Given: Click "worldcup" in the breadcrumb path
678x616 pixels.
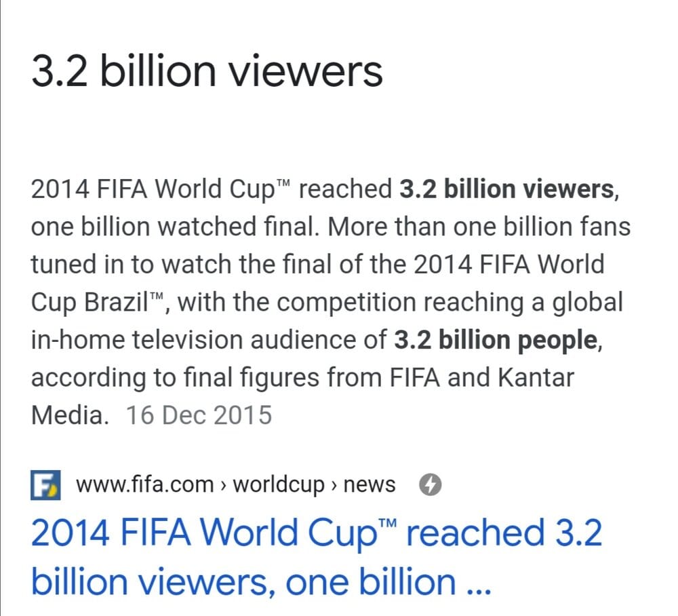Looking at the screenshot, I should pyautogui.click(x=278, y=485).
